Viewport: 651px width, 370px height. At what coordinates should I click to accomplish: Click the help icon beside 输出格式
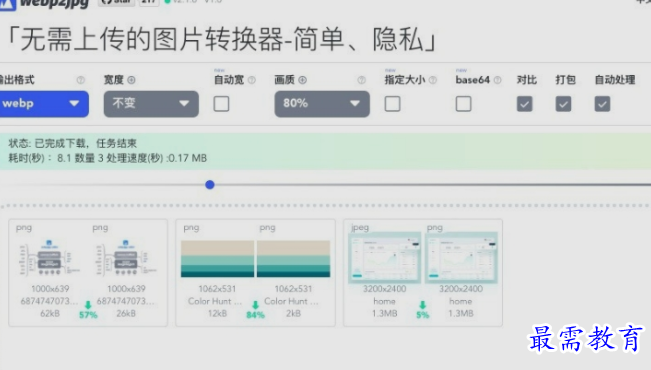(81, 80)
